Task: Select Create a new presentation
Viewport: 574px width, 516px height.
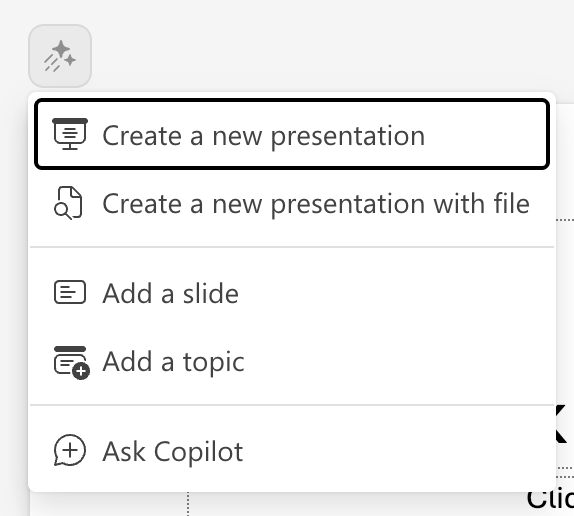Action: click(x=292, y=134)
